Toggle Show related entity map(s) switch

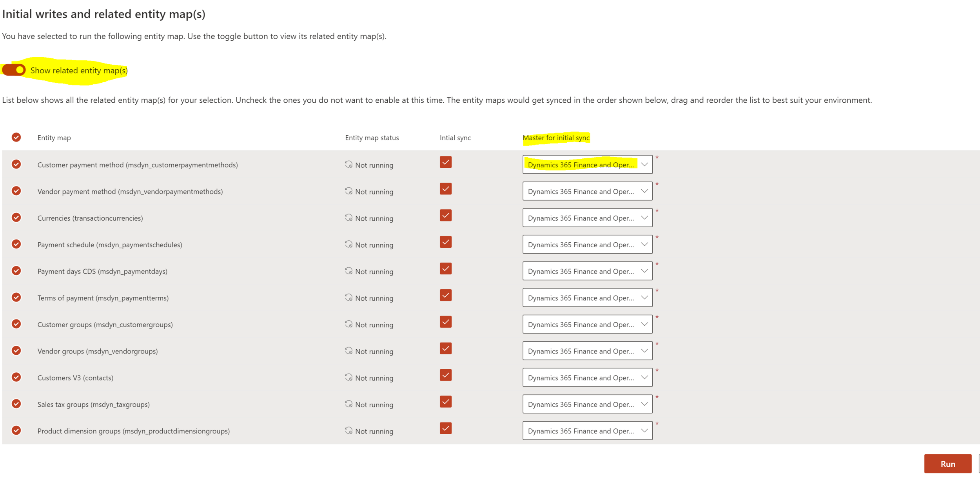[14, 70]
